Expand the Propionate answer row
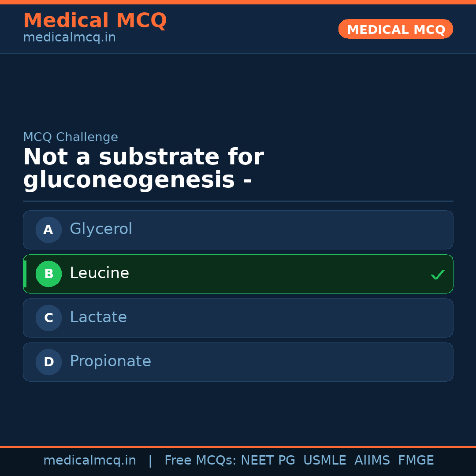Image resolution: width=476 pixels, height=476 pixels. pos(238,362)
